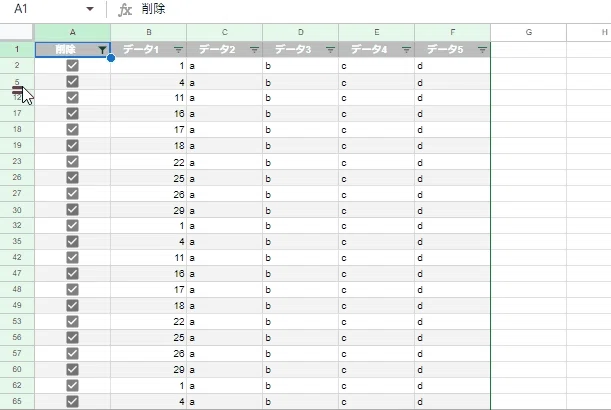Select column D header
The width and height of the screenshot is (611, 410).
(300, 32)
